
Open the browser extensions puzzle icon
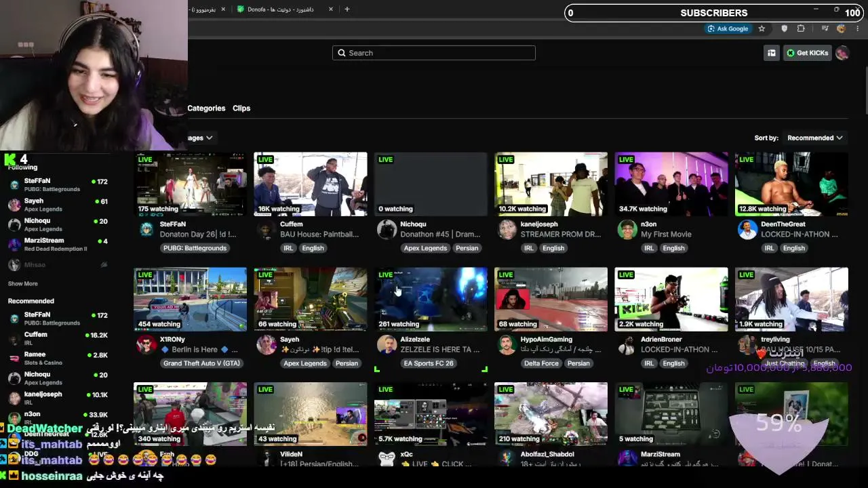coord(801,28)
